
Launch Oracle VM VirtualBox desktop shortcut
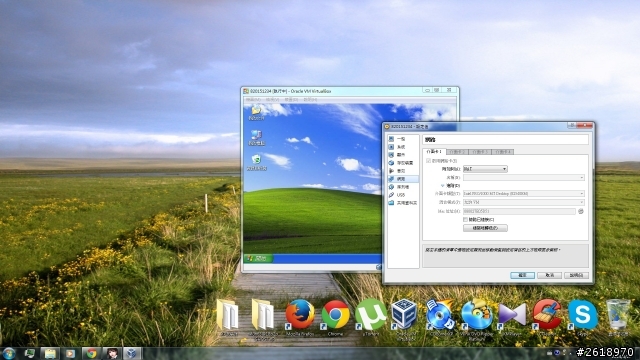point(404,318)
